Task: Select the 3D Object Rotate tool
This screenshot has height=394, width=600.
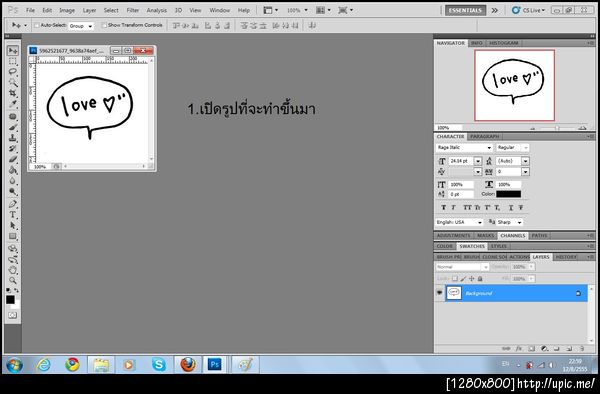Action: click(13, 249)
